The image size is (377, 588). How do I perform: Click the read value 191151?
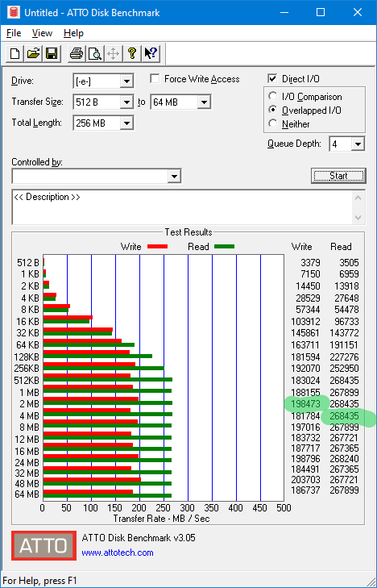tap(344, 345)
